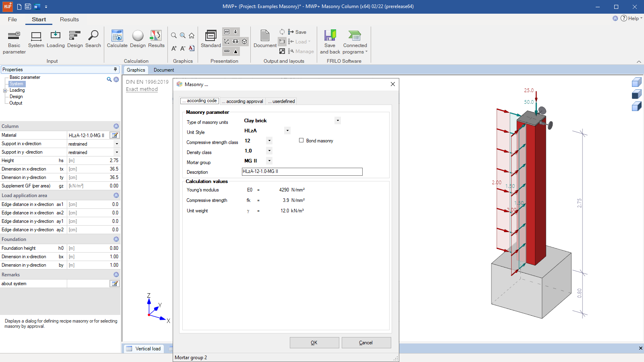Click the top 3D view cube icon
644x362 pixels.
pos(637,82)
